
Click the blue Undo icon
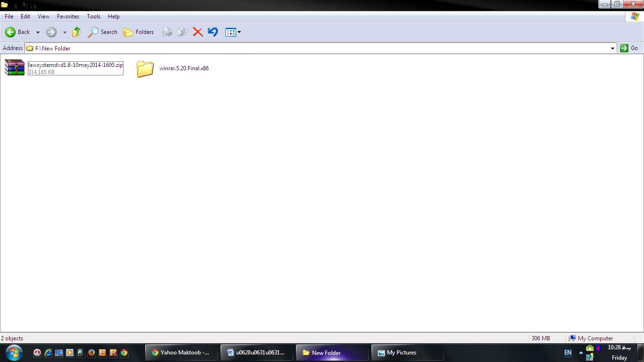click(x=213, y=32)
